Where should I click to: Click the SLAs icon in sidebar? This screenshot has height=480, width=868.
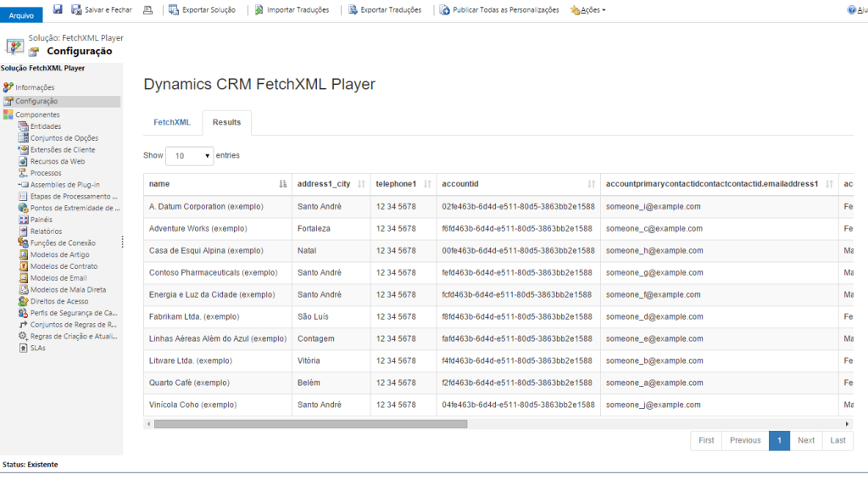tap(23, 348)
